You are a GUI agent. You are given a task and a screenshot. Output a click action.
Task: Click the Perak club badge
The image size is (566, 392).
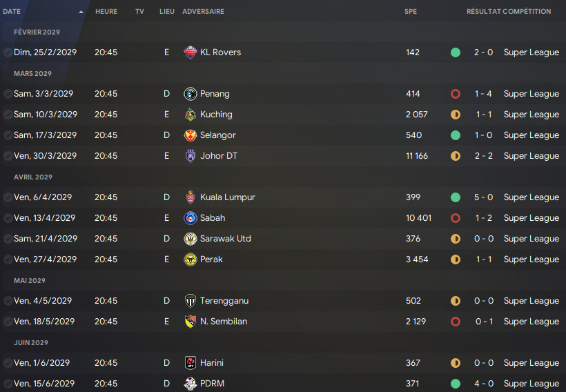(x=191, y=259)
